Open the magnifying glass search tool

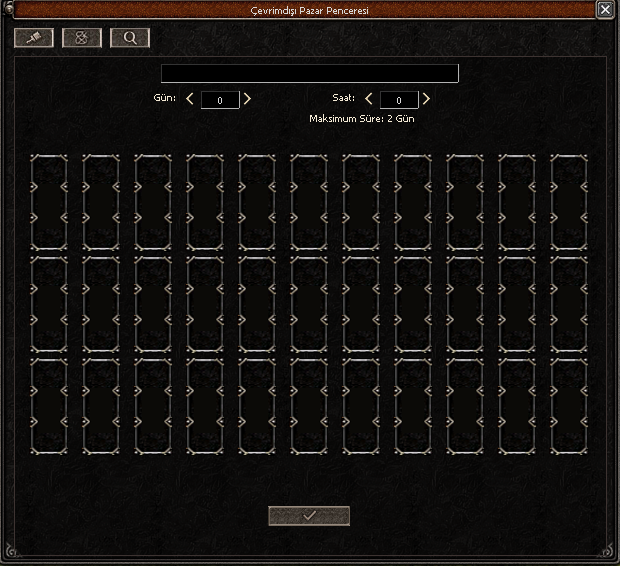pos(130,38)
